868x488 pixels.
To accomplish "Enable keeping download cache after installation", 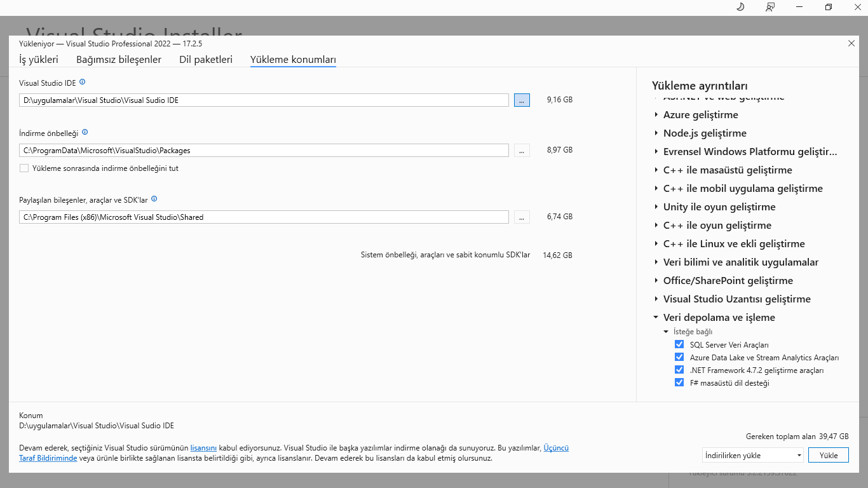I will pos(24,168).
